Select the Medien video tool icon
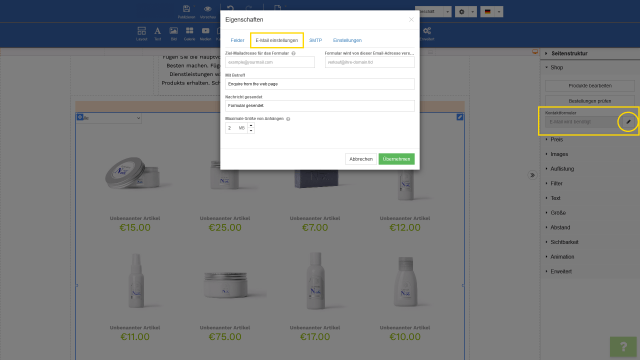640x360 pixels. pos(205,31)
